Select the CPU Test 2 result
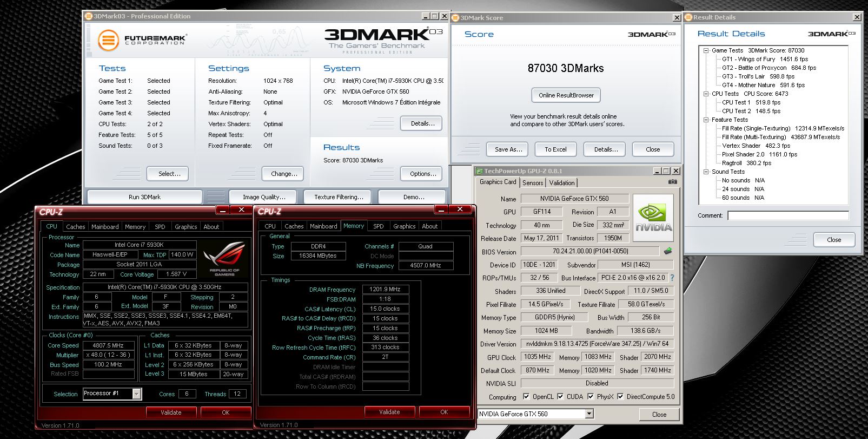Viewport: 868px width, 439px height. pos(751,111)
